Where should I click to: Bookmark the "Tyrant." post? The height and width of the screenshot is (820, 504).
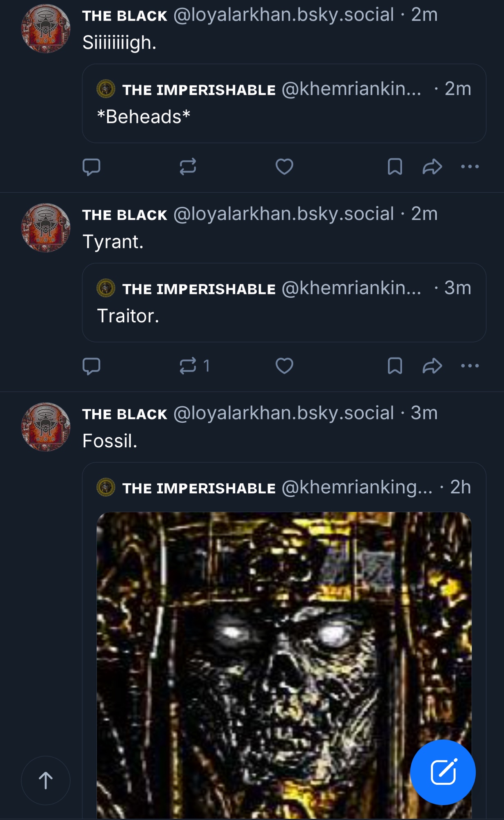pyautogui.click(x=395, y=366)
